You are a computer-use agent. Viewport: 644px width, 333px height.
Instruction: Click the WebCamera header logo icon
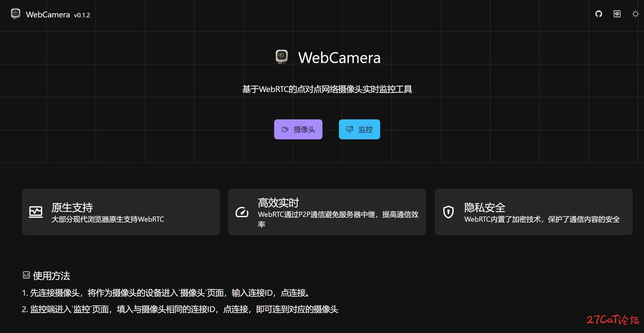click(x=15, y=14)
